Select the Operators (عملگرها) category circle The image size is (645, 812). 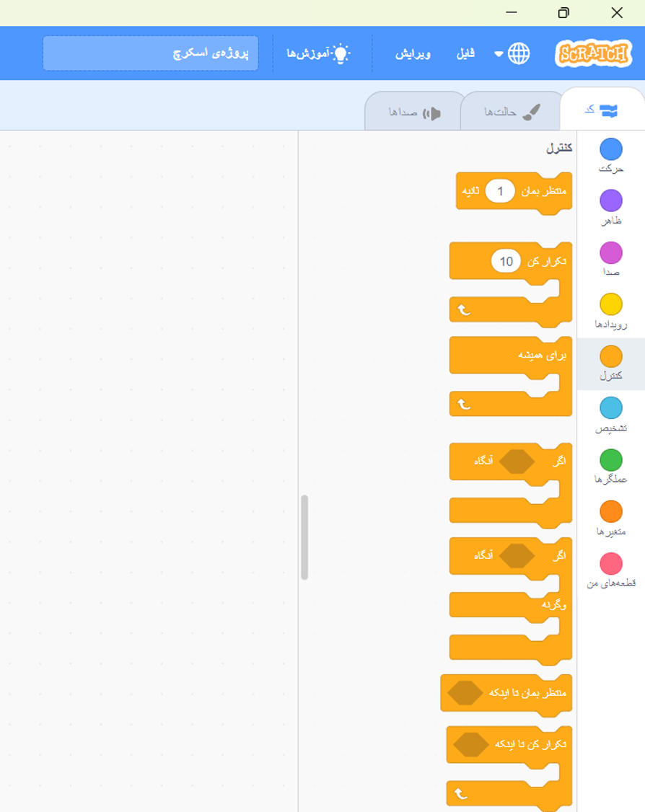pos(611,460)
